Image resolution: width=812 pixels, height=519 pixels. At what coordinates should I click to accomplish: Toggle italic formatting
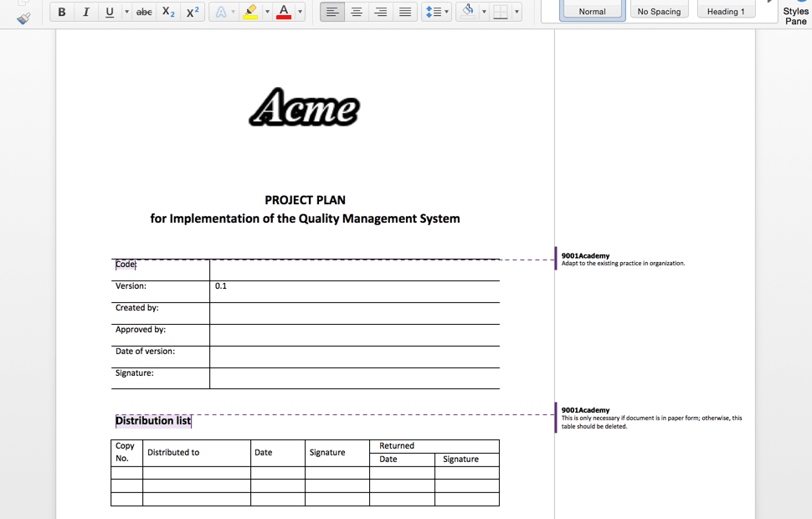pos(85,12)
